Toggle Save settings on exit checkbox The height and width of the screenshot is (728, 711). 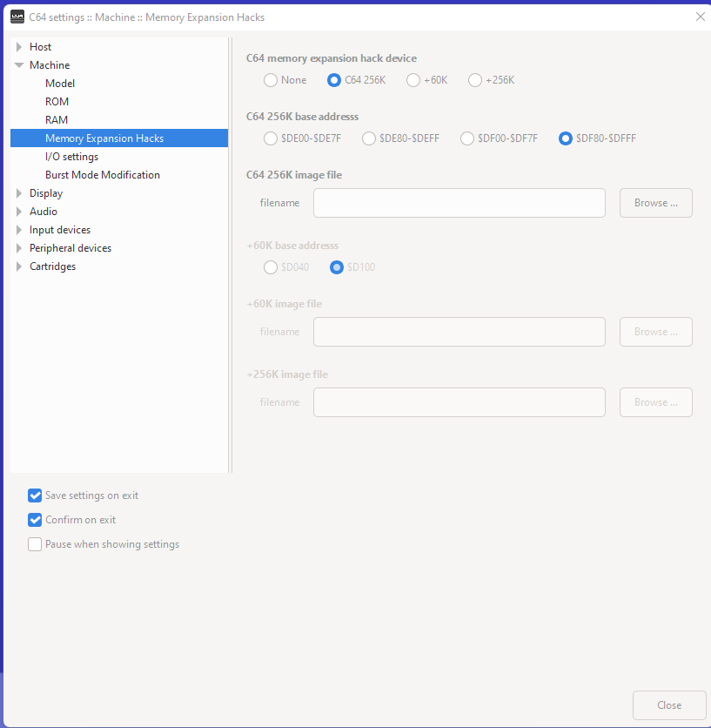pyautogui.click(x=35, y=495)
